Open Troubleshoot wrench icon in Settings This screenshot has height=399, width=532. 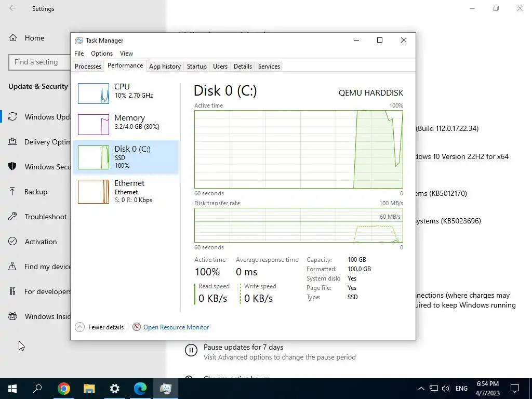click(12, 217)
